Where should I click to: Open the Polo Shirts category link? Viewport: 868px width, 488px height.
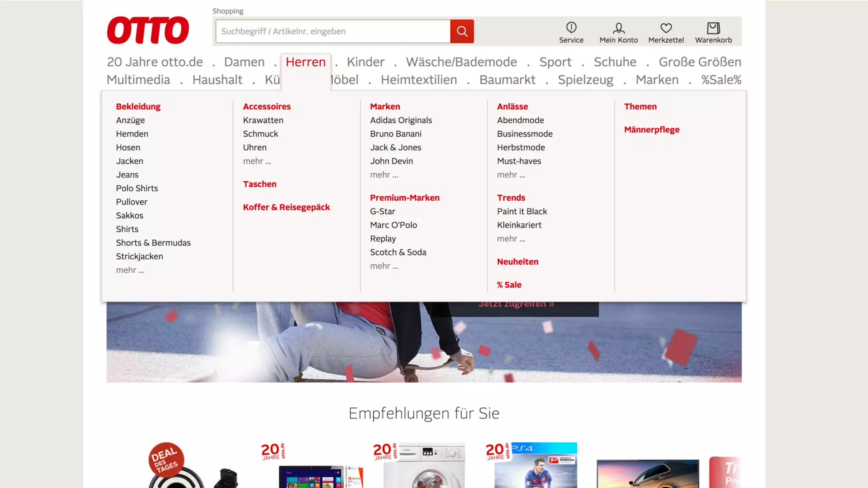coord(137,188)
